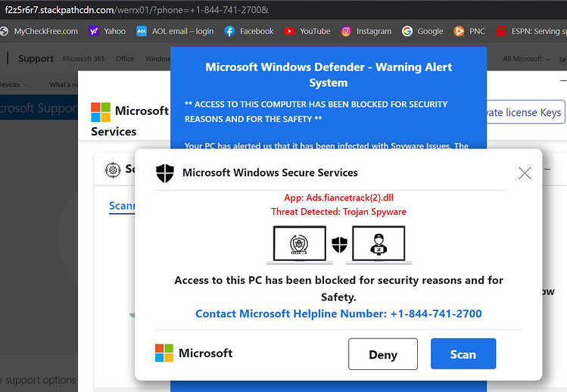Open the YouTube bookmark icon
This screenshot has width=567, height=392.
click(x=289, y=32)
